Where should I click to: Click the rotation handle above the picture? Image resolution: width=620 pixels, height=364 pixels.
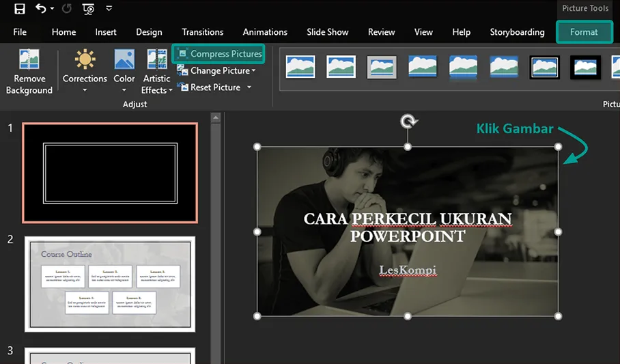tap(408, 121)
